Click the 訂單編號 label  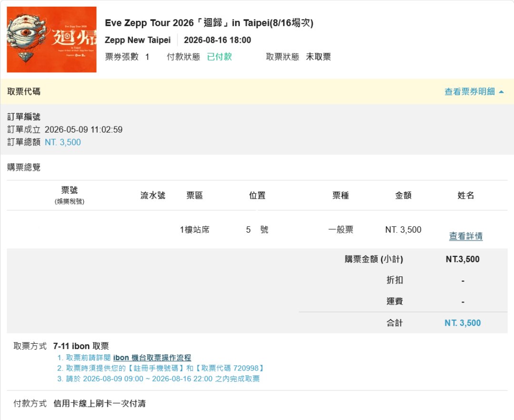24,117
